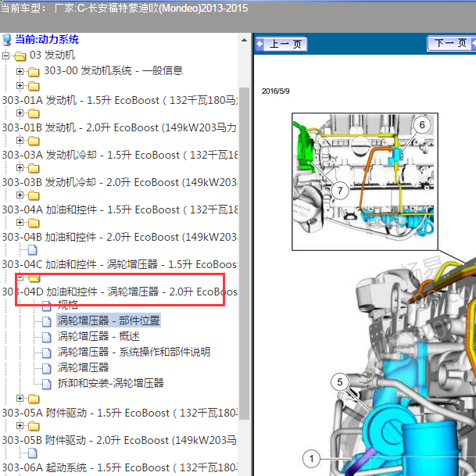Select 303-01A 发动机 - 1.5升 EcoBoost
The width and height of the screenshot is (476, 476).
[x=120, y=100]
